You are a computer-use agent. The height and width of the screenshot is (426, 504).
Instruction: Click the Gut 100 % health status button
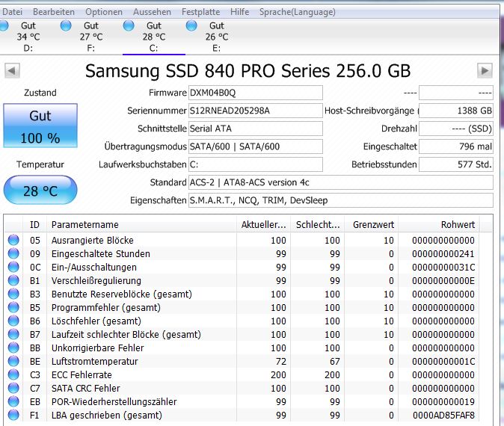[x=40, y=126]
